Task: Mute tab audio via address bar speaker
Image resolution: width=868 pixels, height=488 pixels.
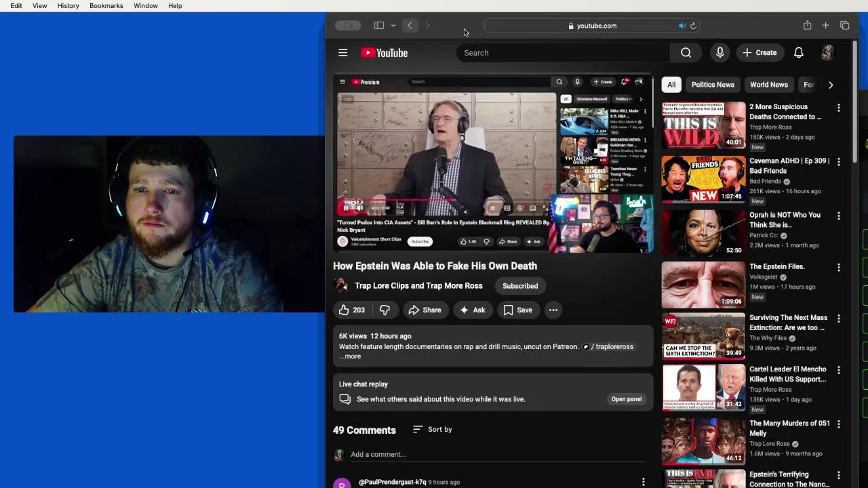Action: (682, 26)
